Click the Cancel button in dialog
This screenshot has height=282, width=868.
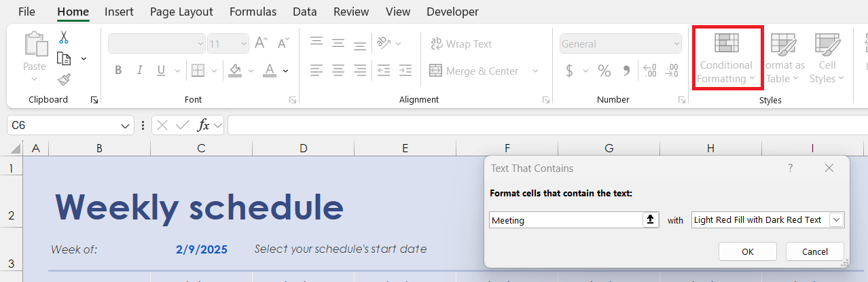815,251
